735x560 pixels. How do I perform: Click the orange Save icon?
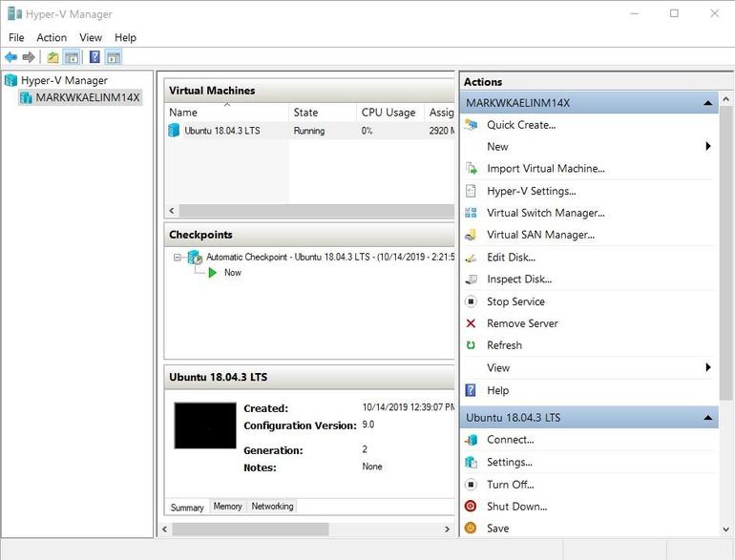(471, 529)
